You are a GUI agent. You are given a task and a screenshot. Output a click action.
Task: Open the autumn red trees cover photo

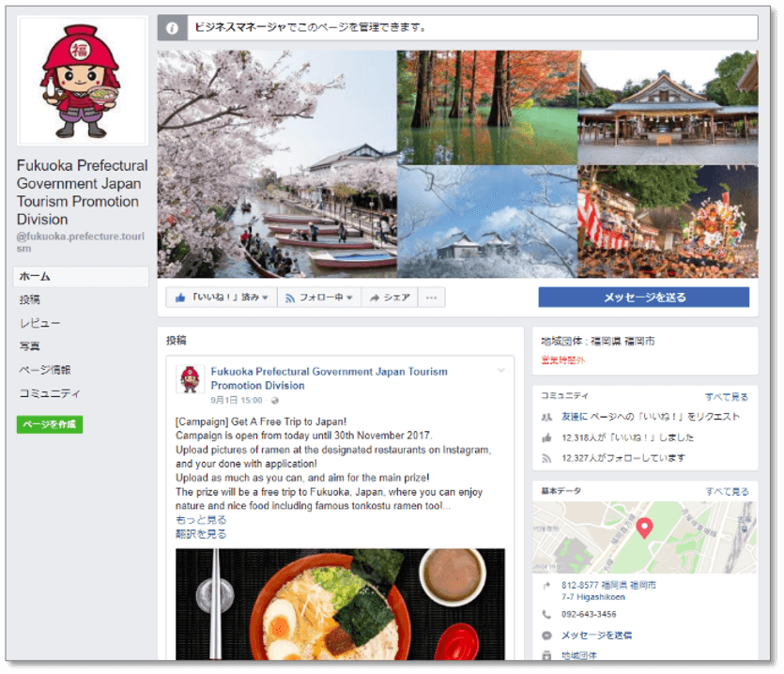pyautogui.click(x=487, y=108)
